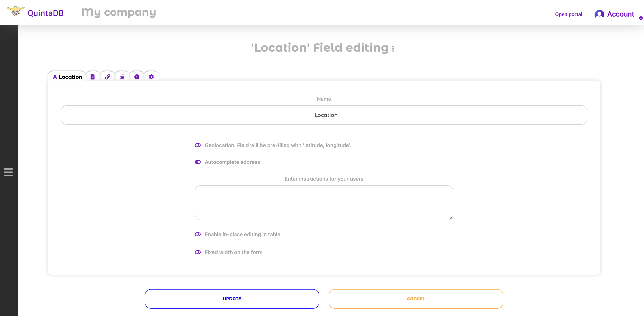Click the Account avatar icon
Viewport: 644px width, 316px height.
tap(600, 14)
